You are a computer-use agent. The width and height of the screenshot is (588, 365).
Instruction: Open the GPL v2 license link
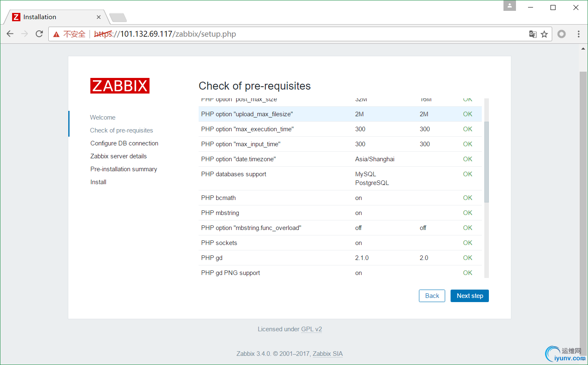pyautogui.click(x=311, y=329)
